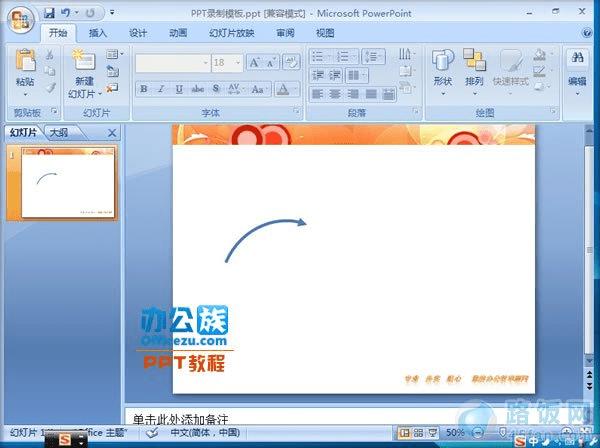Viewport: 600px width, 448px height.
Task: Launch the 段落 paragraph dialog box
Action: (416, 111)
